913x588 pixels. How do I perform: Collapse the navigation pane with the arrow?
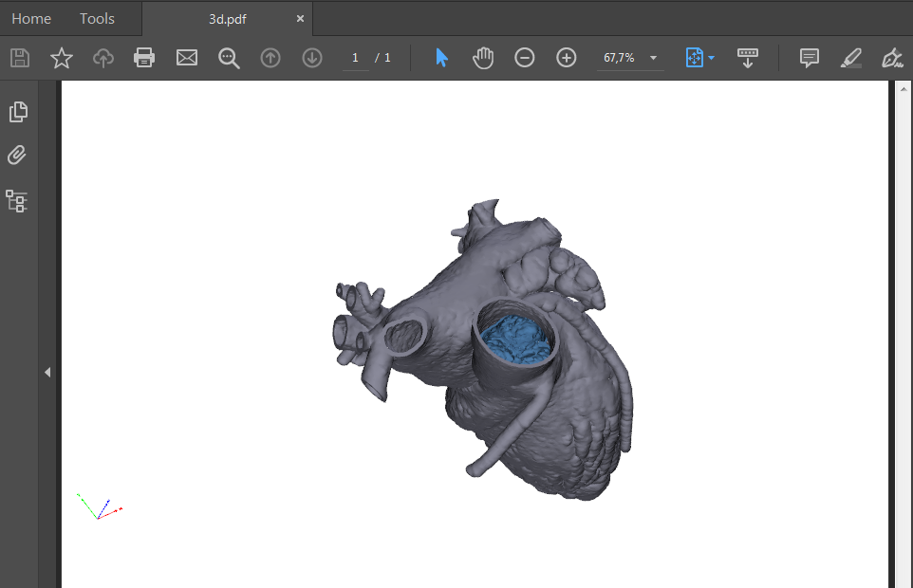click(47, 372)
